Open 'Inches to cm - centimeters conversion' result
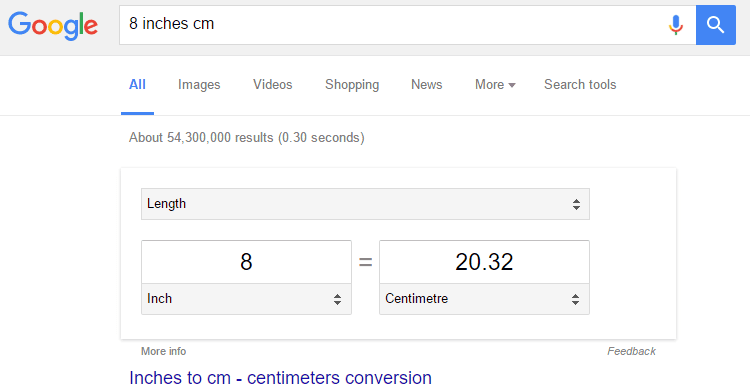This screenshot has height=390, width=750. point(280,378)
